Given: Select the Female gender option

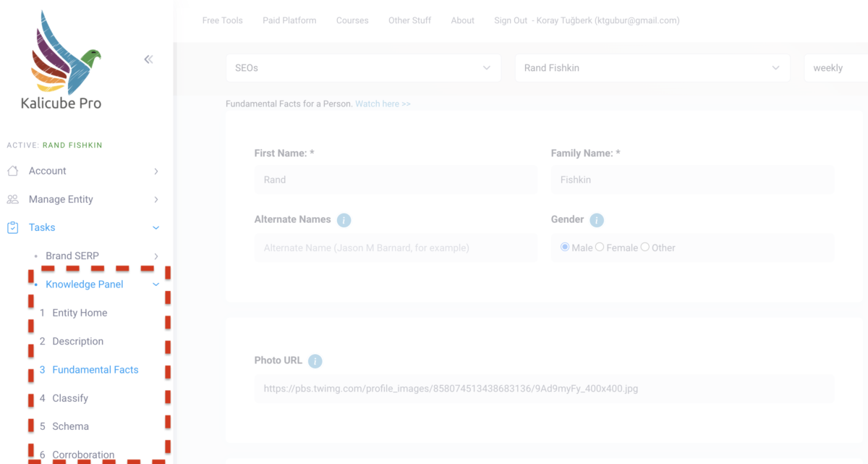Looking at the screenshot, I should pyautogui.click(x=599, y=248).
